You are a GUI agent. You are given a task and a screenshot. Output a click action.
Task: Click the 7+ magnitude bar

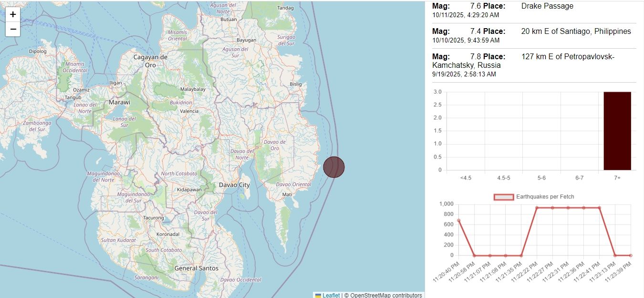pos(617,131)
